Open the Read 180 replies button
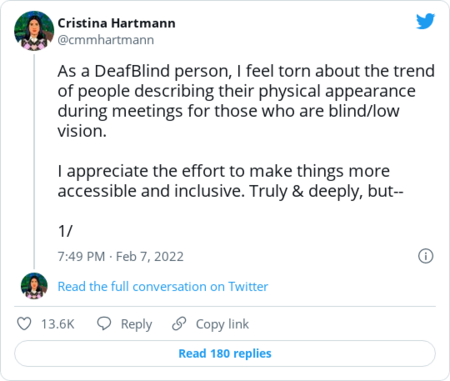Image resolution: width=450 pixels, height=381 pixels. [x=225, y=353]
